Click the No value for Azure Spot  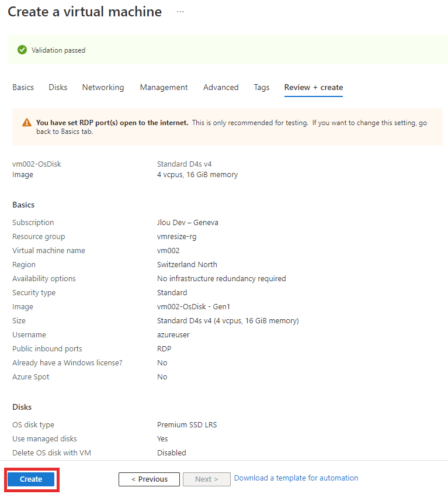click(x=162, y=377)
